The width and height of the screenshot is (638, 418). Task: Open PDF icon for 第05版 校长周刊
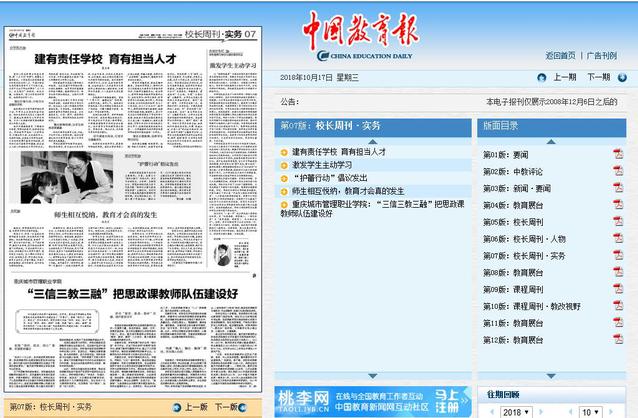point(618,221)
